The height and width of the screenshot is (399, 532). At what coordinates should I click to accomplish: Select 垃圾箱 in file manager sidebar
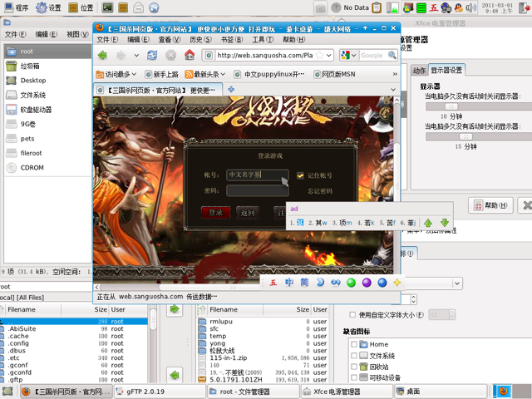point(47,66)
